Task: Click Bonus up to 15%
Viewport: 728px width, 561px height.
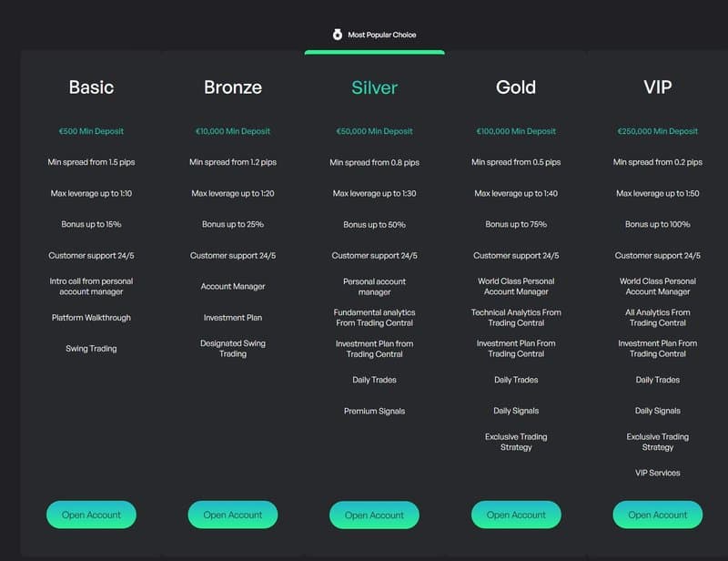Action: 92,225
